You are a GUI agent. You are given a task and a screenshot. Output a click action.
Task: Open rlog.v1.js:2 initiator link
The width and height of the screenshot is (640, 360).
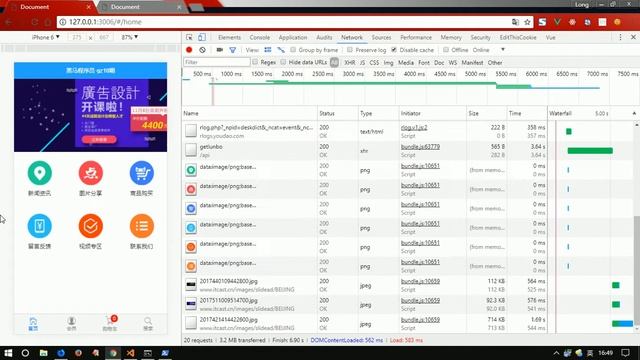click(414, 127)
